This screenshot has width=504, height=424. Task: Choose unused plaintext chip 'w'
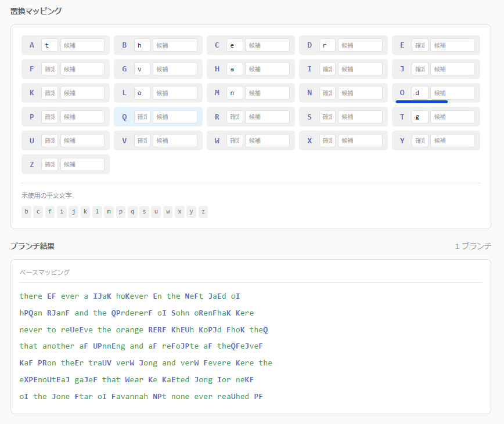(168, 212)
